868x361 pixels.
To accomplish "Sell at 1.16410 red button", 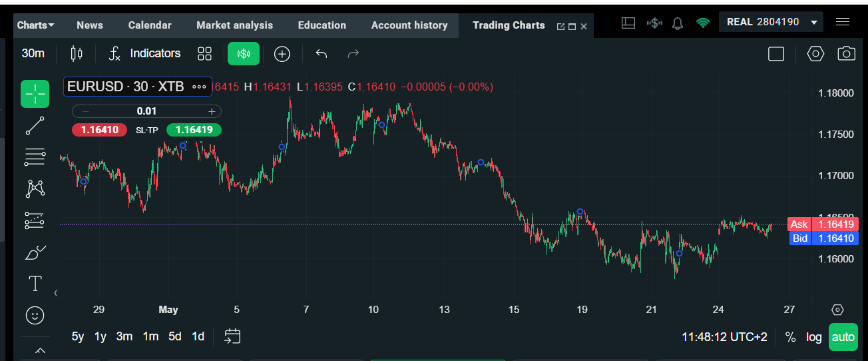I will (x=100, y=130).
